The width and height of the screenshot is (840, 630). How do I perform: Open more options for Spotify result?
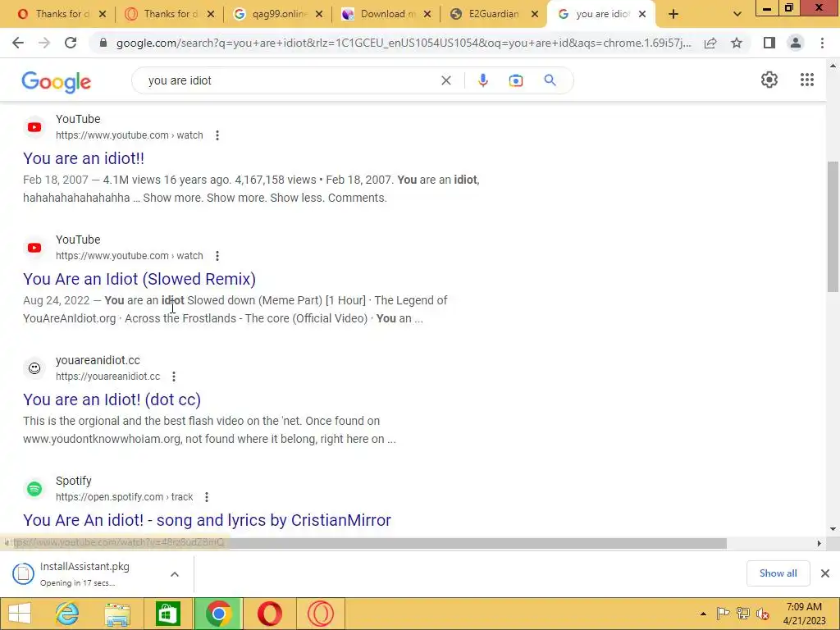206,497
